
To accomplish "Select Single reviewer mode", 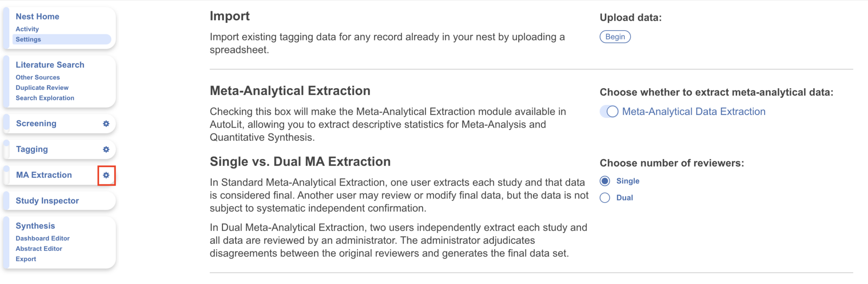I will coord(605,181).
